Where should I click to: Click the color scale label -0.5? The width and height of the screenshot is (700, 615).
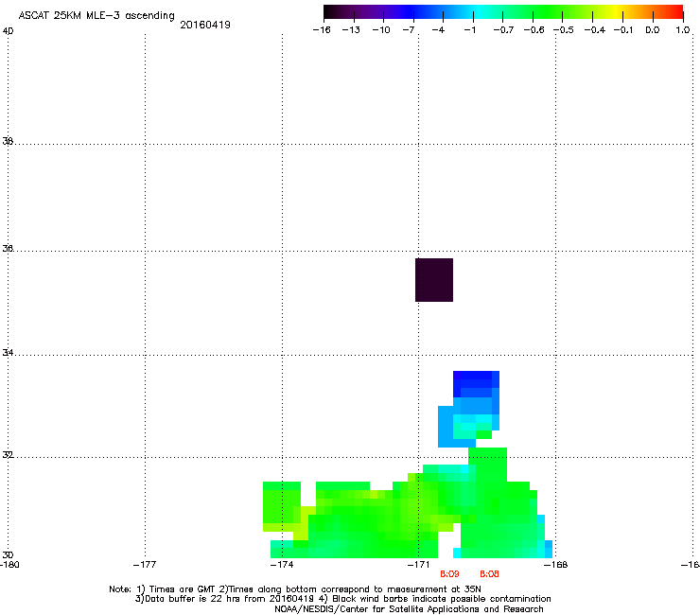(564, 30)
